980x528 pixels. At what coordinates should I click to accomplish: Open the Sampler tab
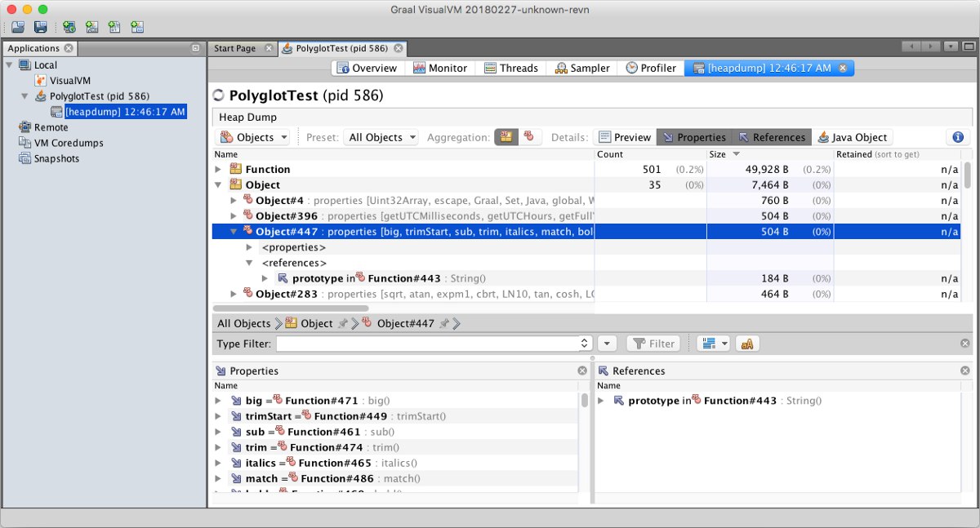point(581,68)
